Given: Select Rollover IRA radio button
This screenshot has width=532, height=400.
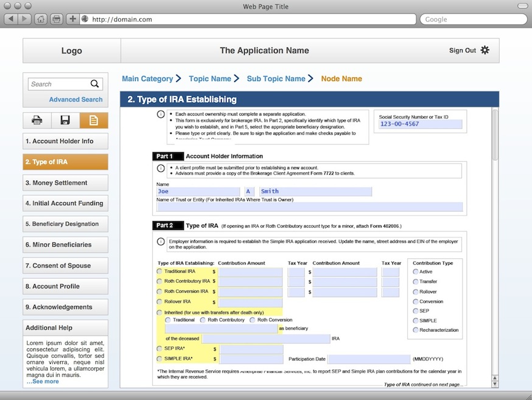Looking at the screenshot, I should [159, 301].
